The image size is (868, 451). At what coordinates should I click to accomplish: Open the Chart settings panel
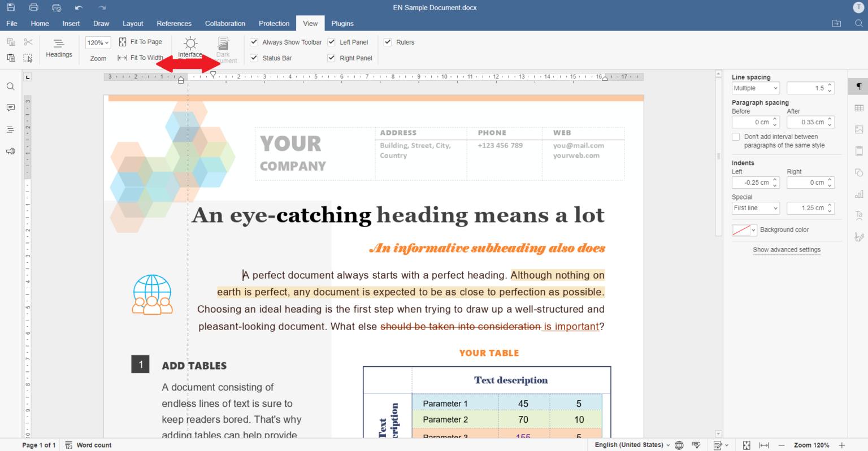coord(858,194)
